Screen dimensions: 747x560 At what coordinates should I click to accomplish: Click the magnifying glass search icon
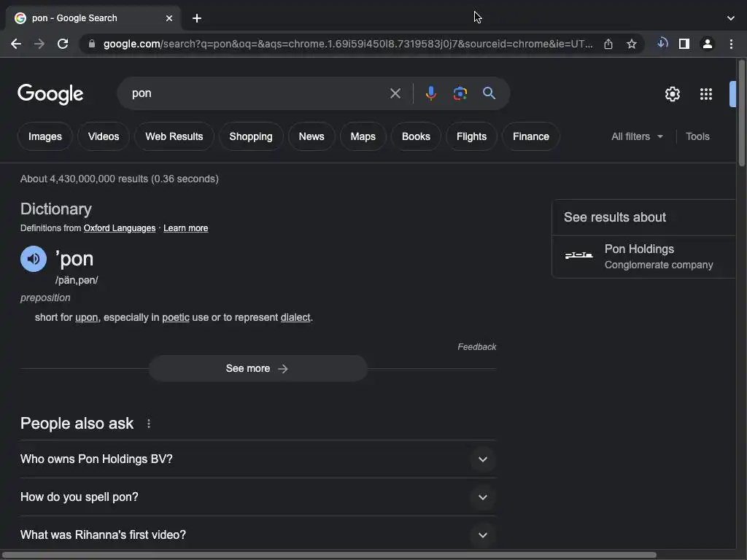pos(489,93)
